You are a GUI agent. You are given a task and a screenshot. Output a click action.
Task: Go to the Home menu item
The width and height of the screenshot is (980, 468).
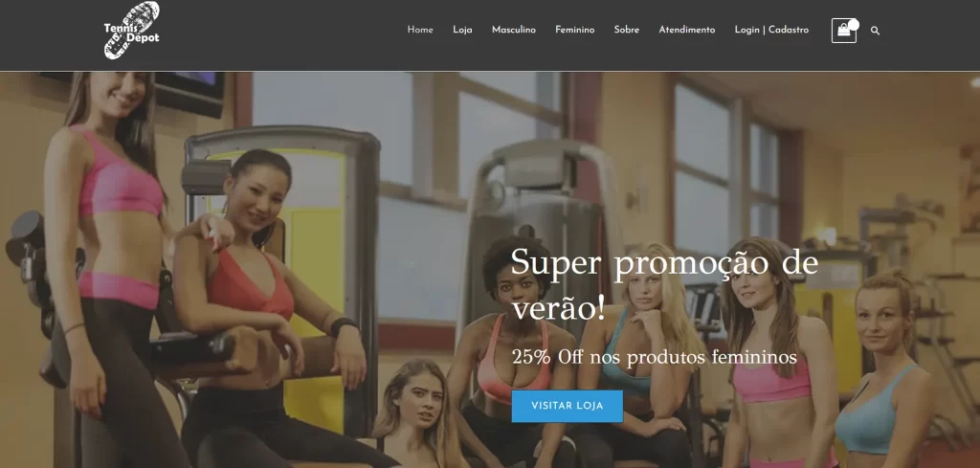coord(420,30)
